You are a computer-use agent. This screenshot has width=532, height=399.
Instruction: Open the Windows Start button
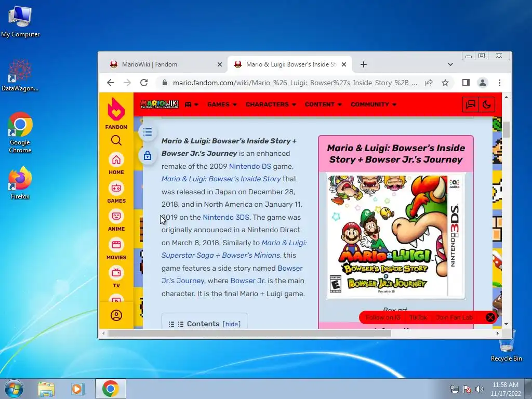coord(14,389)
